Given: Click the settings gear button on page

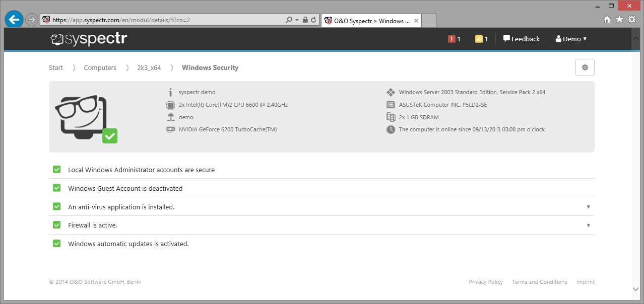Looking at the screenshot, I should coord(585,67).
